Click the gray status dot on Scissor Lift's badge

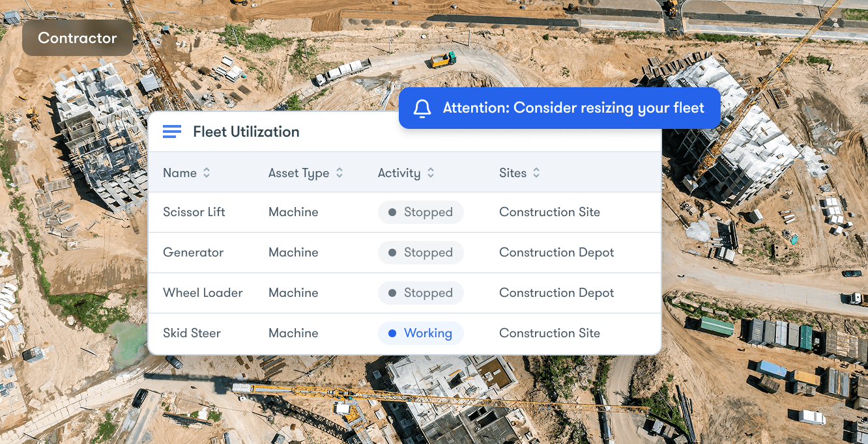pyautogui.click(x=391, y=212)
